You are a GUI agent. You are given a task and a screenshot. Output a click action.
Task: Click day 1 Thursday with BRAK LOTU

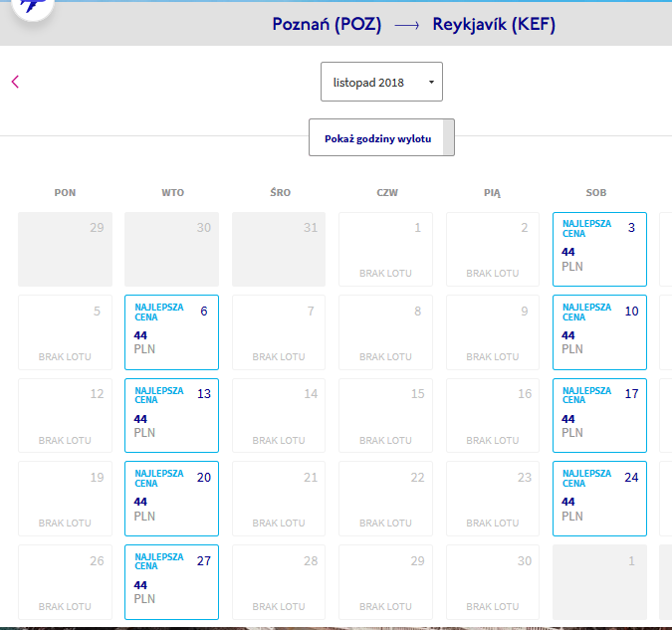385,249
